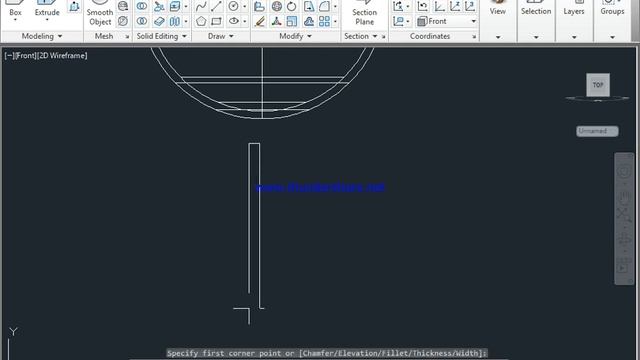Expand the Section panel
Viewport: 640px width, 360px height.
pos(360,36)
